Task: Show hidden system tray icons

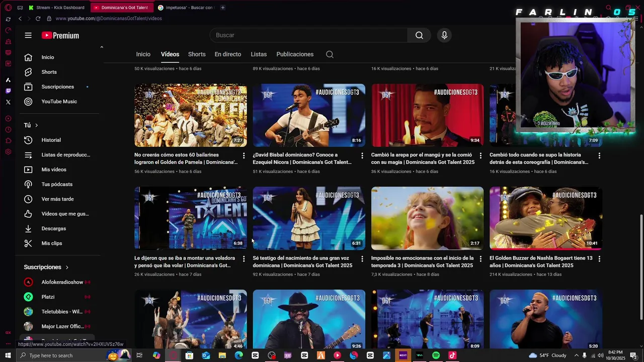Action: pos(576,355)
